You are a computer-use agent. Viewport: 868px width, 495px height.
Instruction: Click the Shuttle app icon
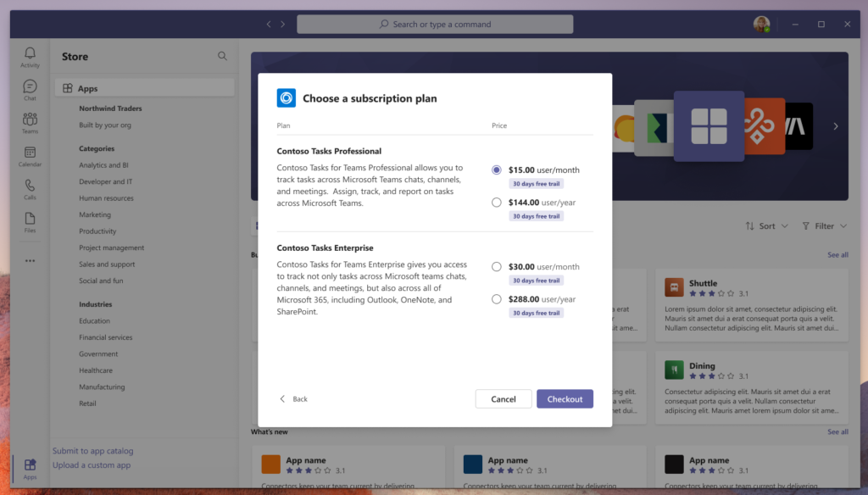(674, 287)
